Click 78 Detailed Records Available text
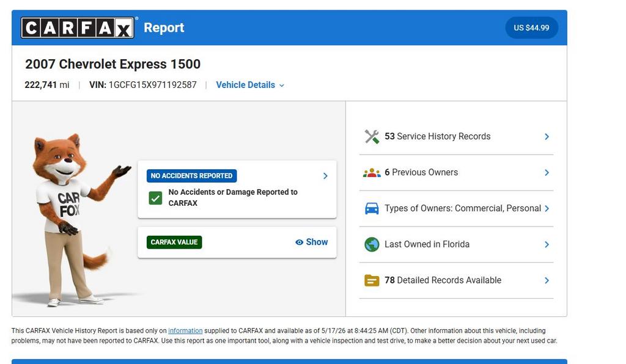This screenshot has width=626, height=364. pos(443,280)
